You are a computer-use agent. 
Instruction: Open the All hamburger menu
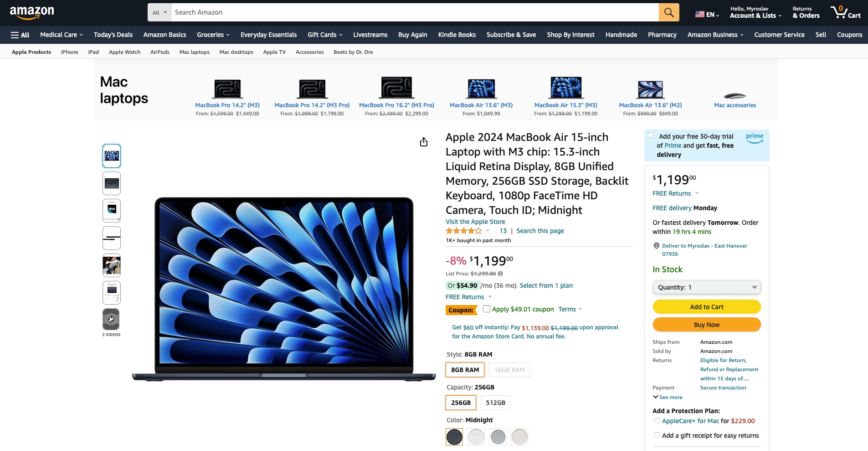pyautogui.click(x=20, y=35)
